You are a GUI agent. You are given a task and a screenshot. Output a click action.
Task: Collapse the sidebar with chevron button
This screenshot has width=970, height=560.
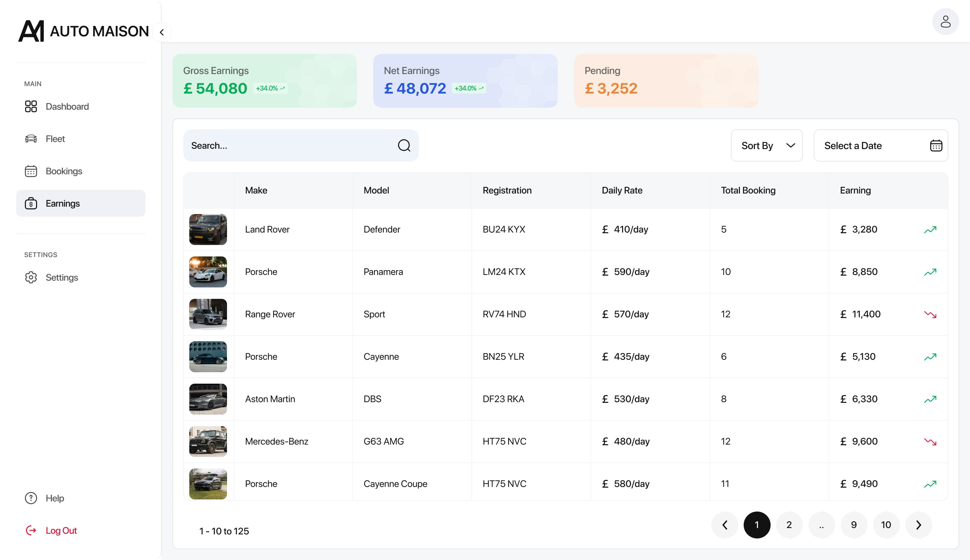pyautogui.click(x=162, y=32)
